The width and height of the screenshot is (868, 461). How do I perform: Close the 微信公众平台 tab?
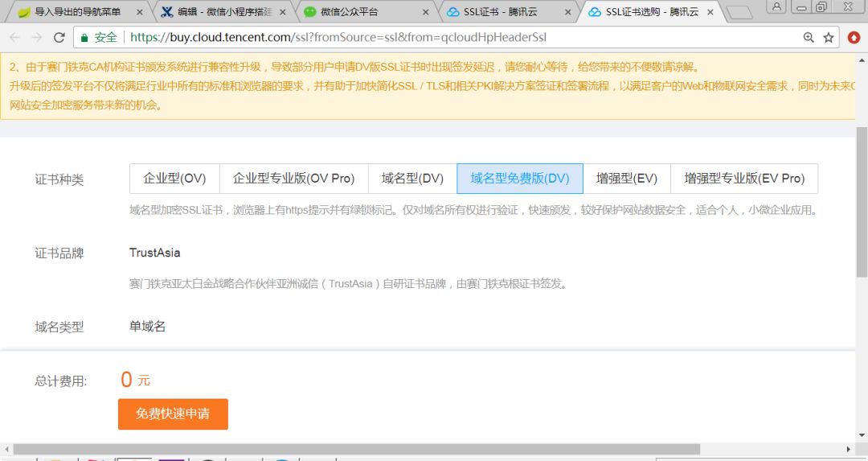pos(425,11)
